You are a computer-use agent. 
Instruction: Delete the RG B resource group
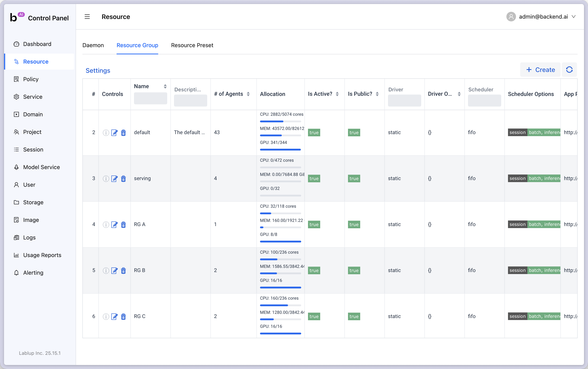click(x=124, y=271)
